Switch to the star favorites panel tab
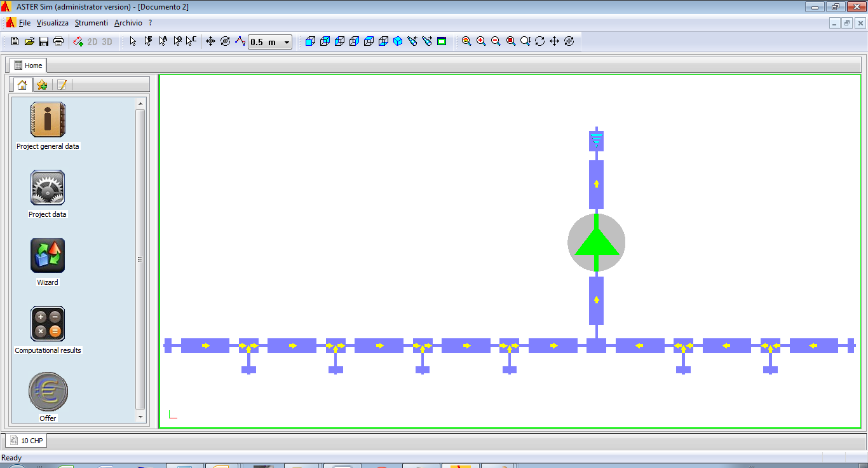This screenshot has height=468, width=868. [x=42, y=85]
